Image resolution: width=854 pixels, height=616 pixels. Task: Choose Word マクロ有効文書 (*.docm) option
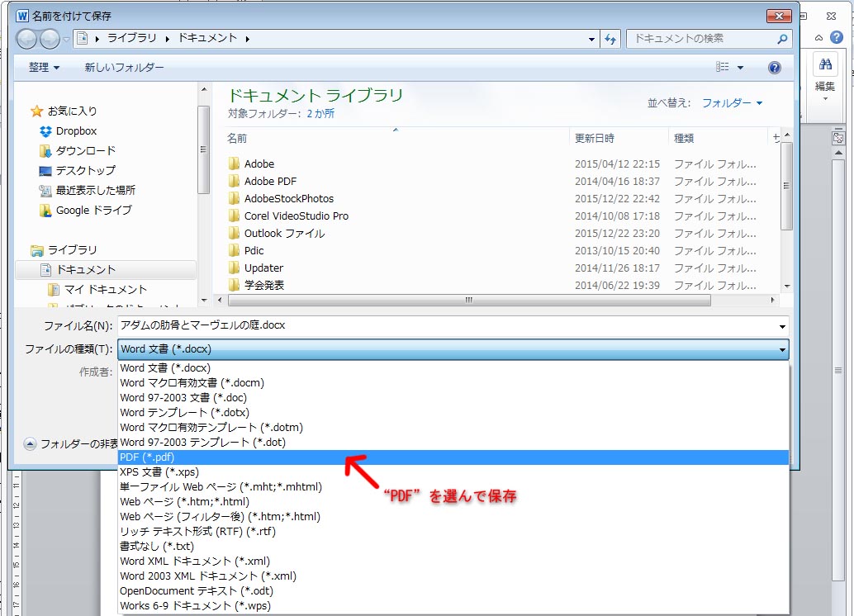pyautogui.click(x=453, y=383)
